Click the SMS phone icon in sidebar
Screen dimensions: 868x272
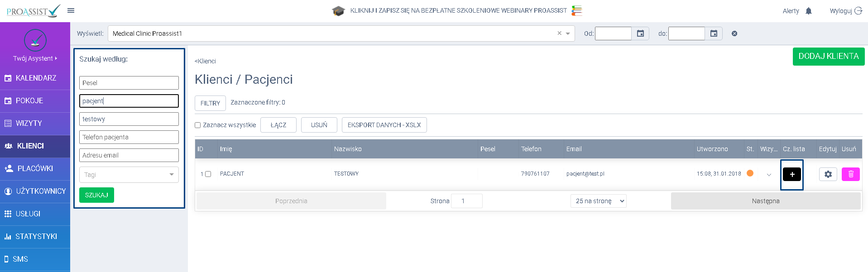(x=6, y=259)
